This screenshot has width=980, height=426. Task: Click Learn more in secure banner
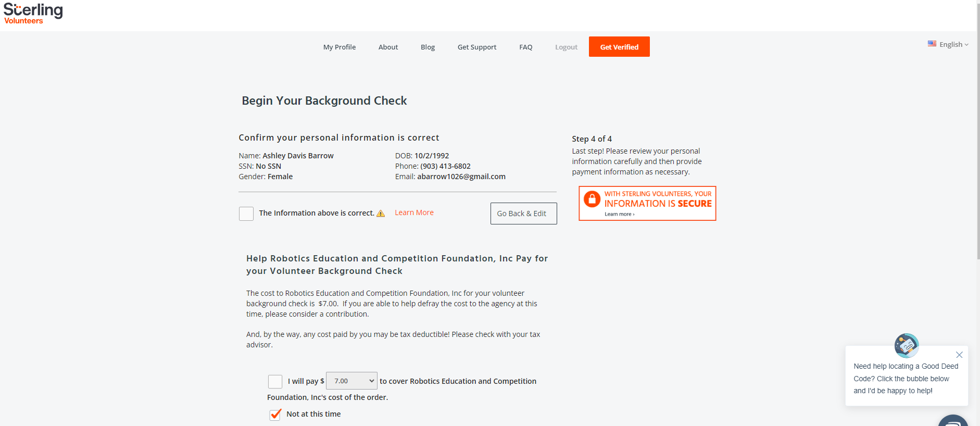pyautogui.click(x=619, y=214)
